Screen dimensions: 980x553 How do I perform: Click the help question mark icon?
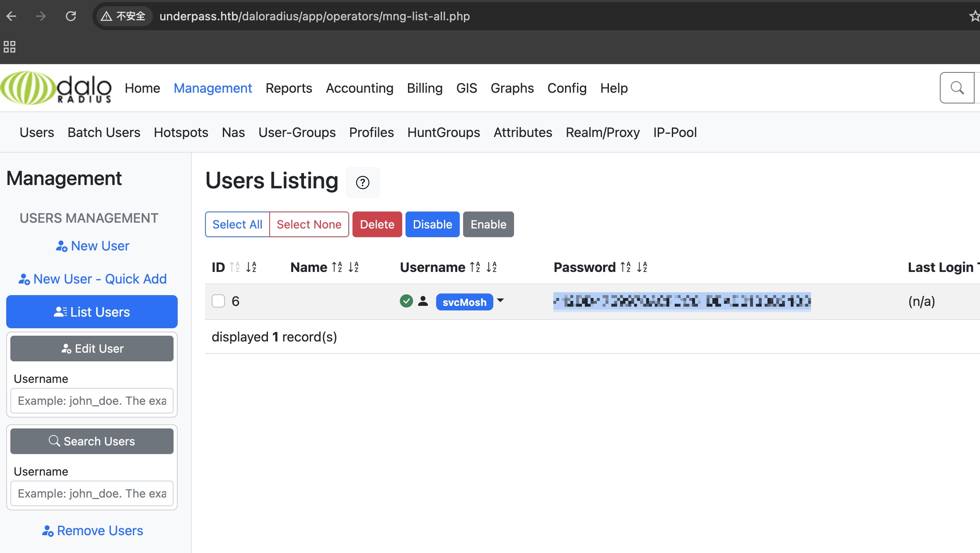tap(362, 183)
